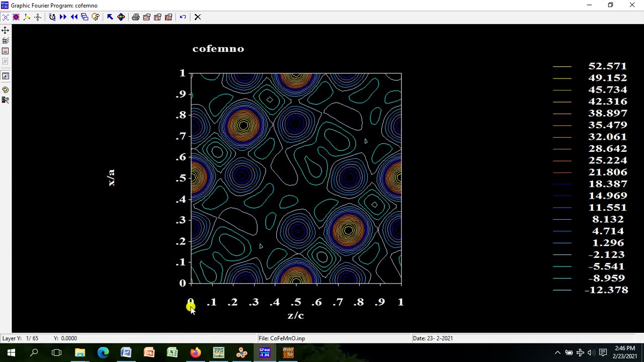Click the 28.642 contour level in legend

607,149
